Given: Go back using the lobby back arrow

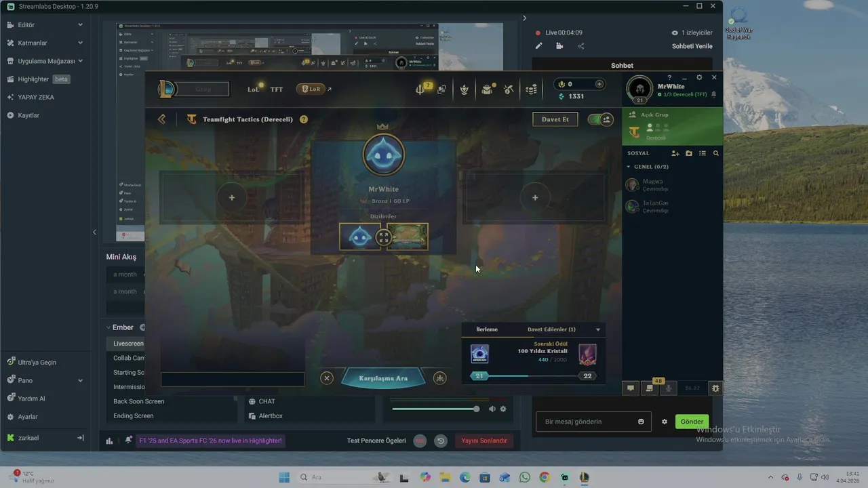Looking at the screenshot, I should point(161,119).
